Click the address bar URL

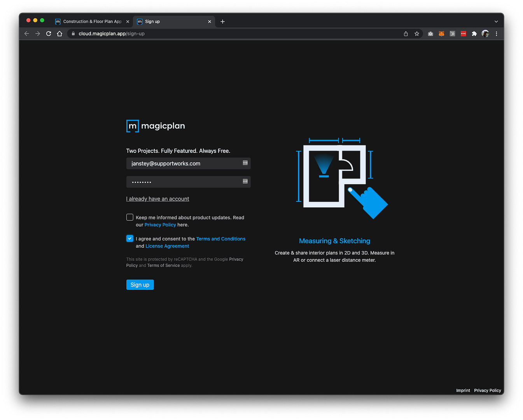pos(112,34)
